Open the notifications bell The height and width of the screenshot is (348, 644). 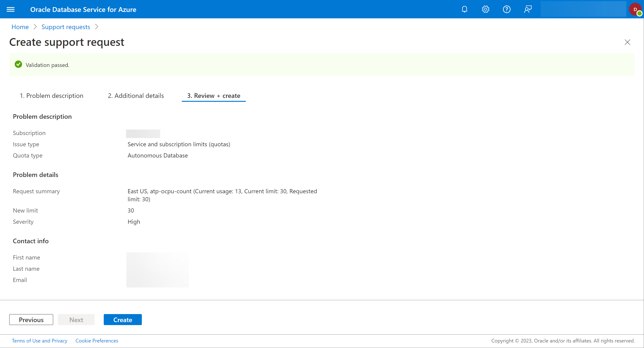[464, 9]
